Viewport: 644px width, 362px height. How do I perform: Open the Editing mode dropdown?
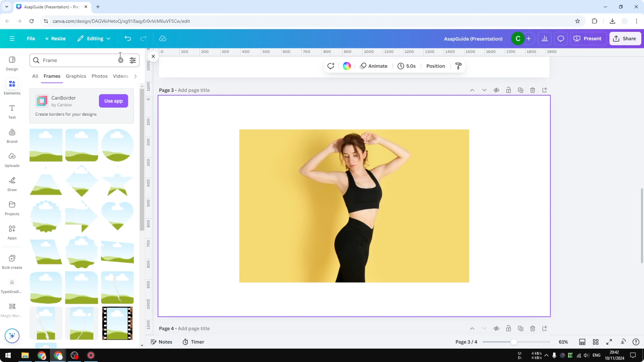click(x=94, y=38)
